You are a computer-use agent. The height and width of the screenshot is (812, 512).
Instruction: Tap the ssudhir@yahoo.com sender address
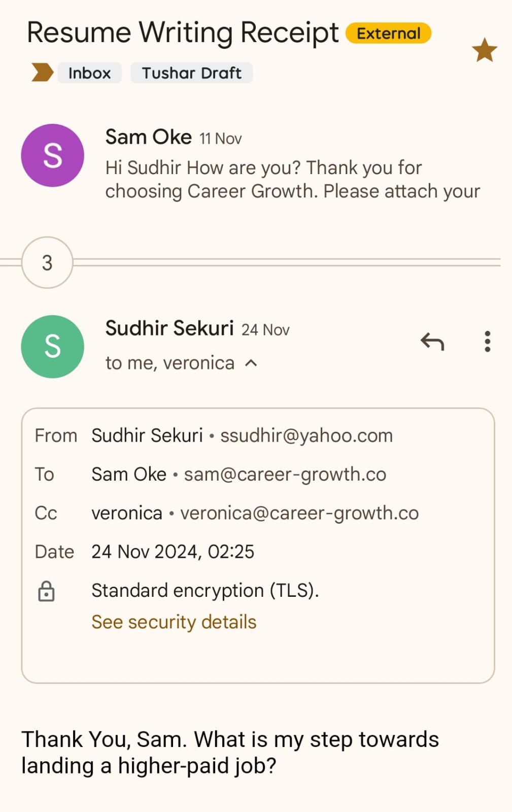tap(306, 435)
